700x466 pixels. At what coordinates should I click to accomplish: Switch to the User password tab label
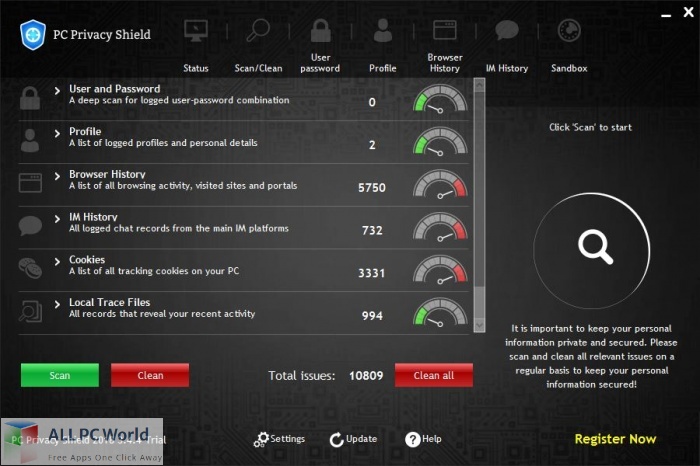click(320, 63)
